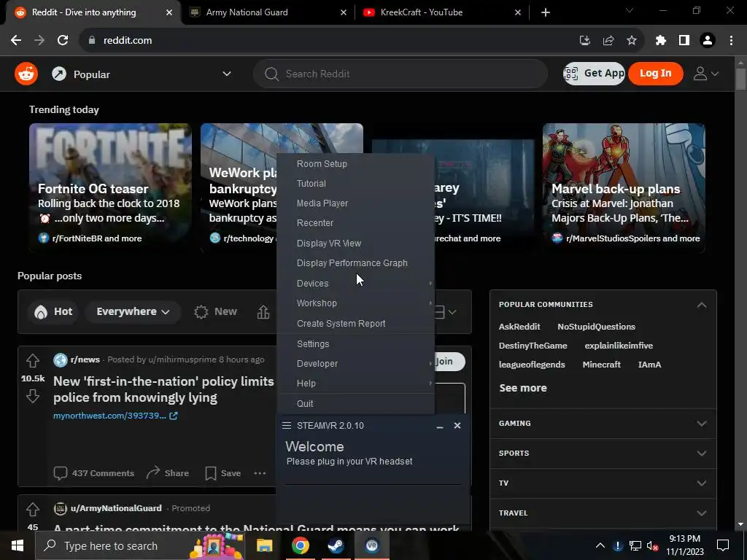The width and height of the screenshot is (747, 560).
Task: Downvote the r/news police policy post
Action: click(32, 396)
